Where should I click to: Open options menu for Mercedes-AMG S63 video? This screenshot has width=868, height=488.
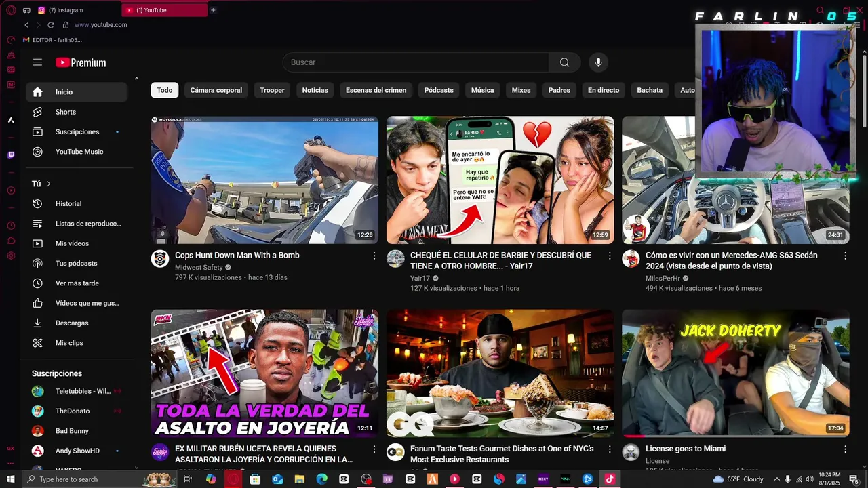point(845,256)
